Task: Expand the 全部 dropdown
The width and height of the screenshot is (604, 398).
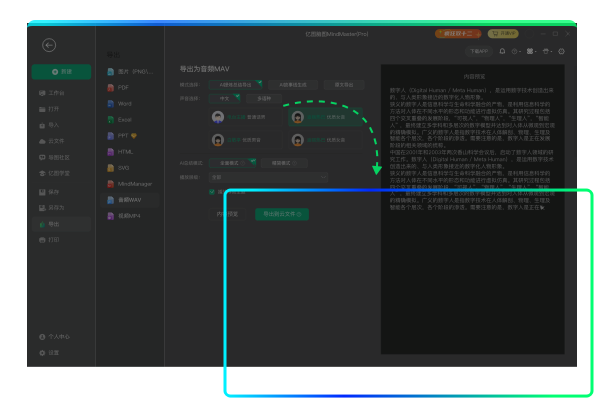Action: pyautogui.click(x=268, y=177)
